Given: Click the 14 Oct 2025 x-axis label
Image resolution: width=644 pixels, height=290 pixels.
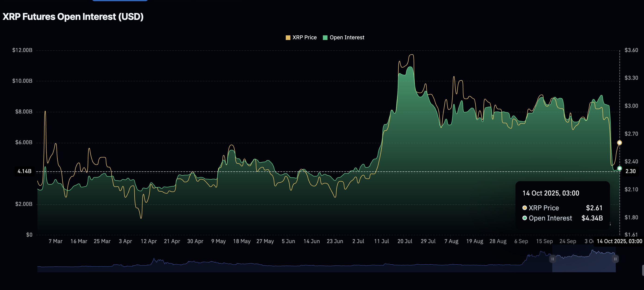Looking at the screenshot, I should click(x=619, y=241).
